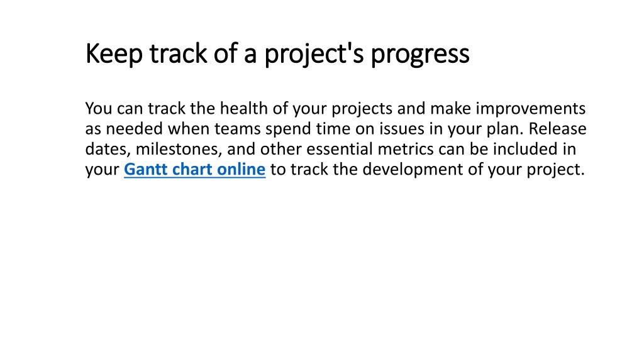Click the word 'project's' in the heading

click(314, 54)
